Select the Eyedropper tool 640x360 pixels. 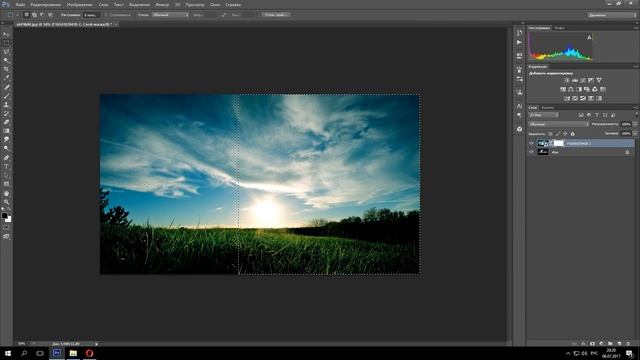tap(6, 78)
